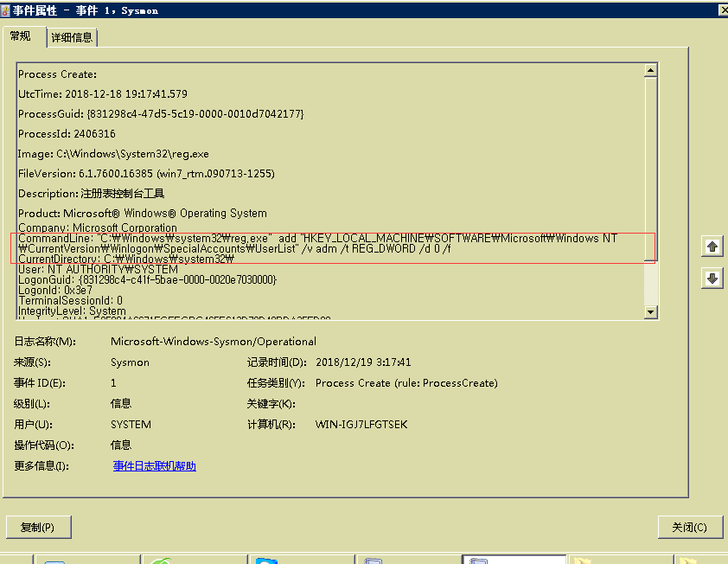The height and width of the screenshot is (564, 728).
Task: Click the description box scroll up arrow
Action: coord(651,70)
